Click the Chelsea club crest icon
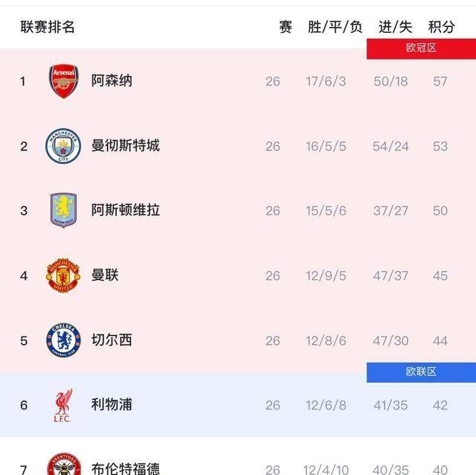 click(x=63, y=340)
